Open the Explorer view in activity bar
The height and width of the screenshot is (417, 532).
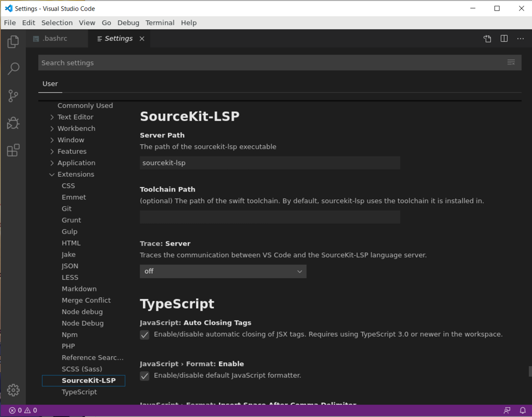[x=13, y=42]
